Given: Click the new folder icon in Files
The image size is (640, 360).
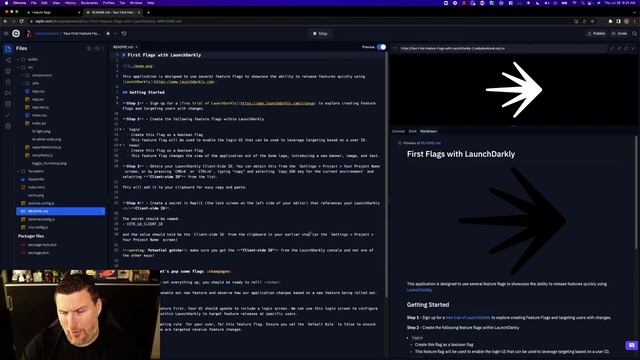Looking at the screenshot, I should click(x=96, y=48).
